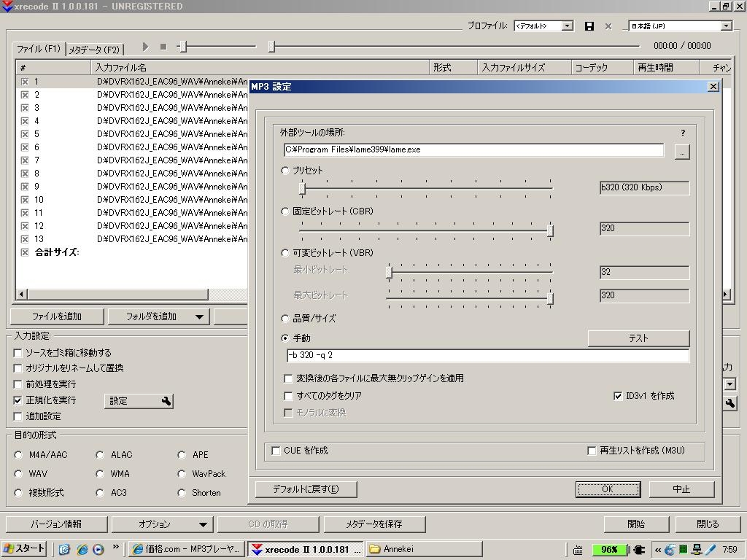Click the スタート button on taskbar
747x560 pixels.
(x=24, y=549)
